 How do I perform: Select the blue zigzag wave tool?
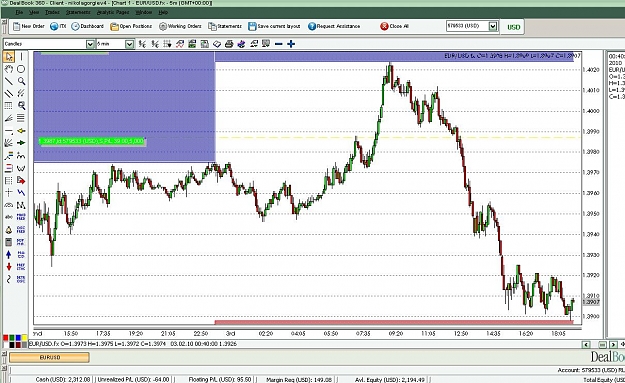coord(21,192)
